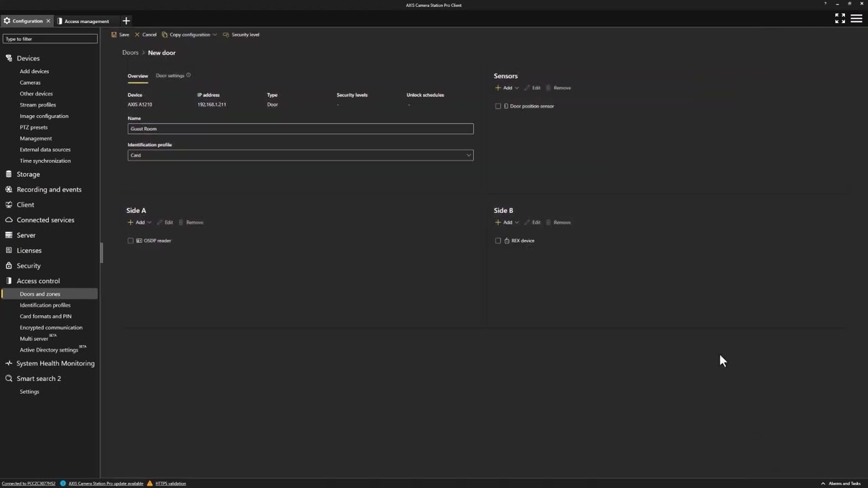
Task: Click the Save disk icon
Action: pos(114,35)
